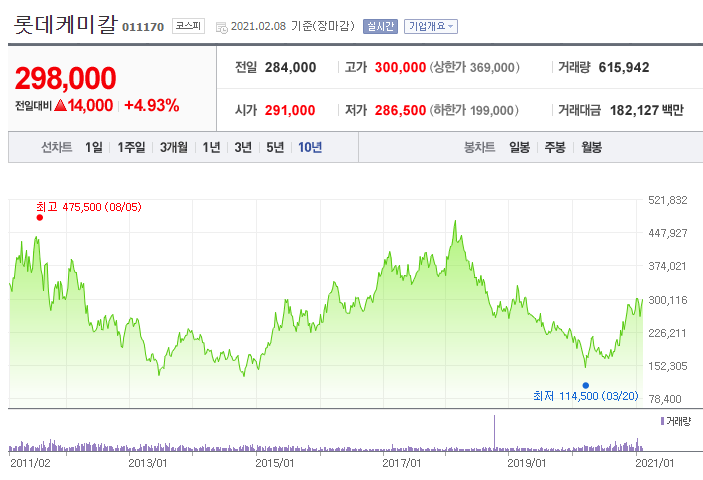Image resolution: width=703 pixels, height=480 pixels.
Task: Click the stock code 011170
Action: click(143, 27)
